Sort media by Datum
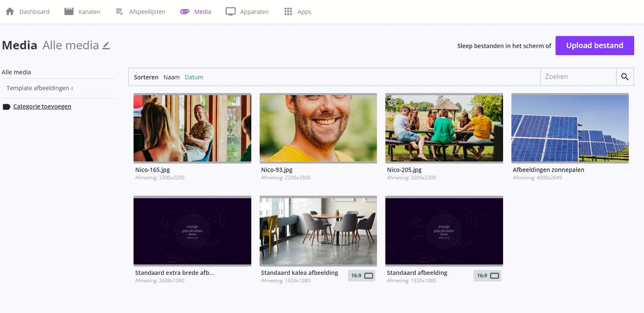 [x=194, y=77]
